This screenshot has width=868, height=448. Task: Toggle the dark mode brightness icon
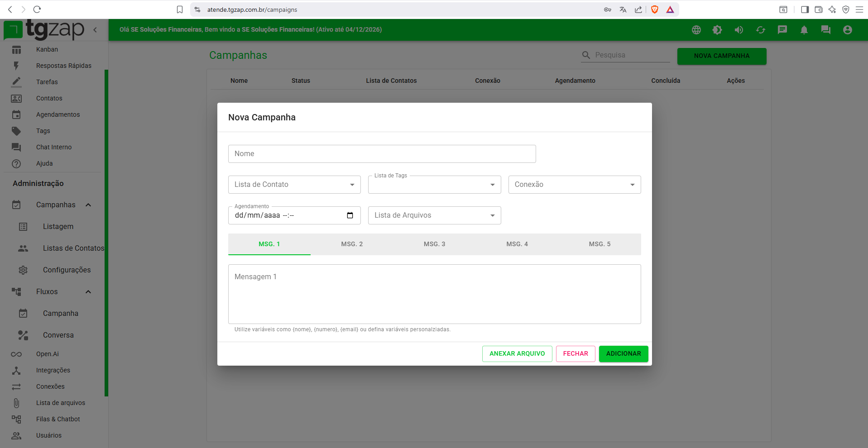tap(717, 30)
